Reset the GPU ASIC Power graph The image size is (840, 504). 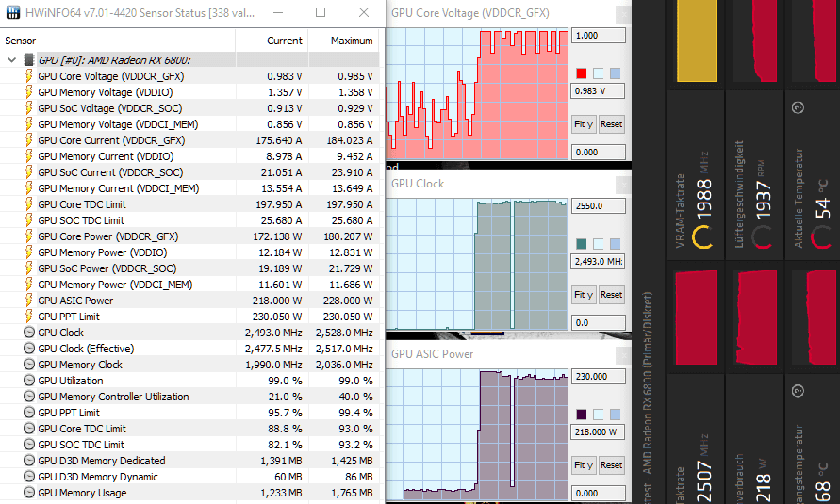611,465
